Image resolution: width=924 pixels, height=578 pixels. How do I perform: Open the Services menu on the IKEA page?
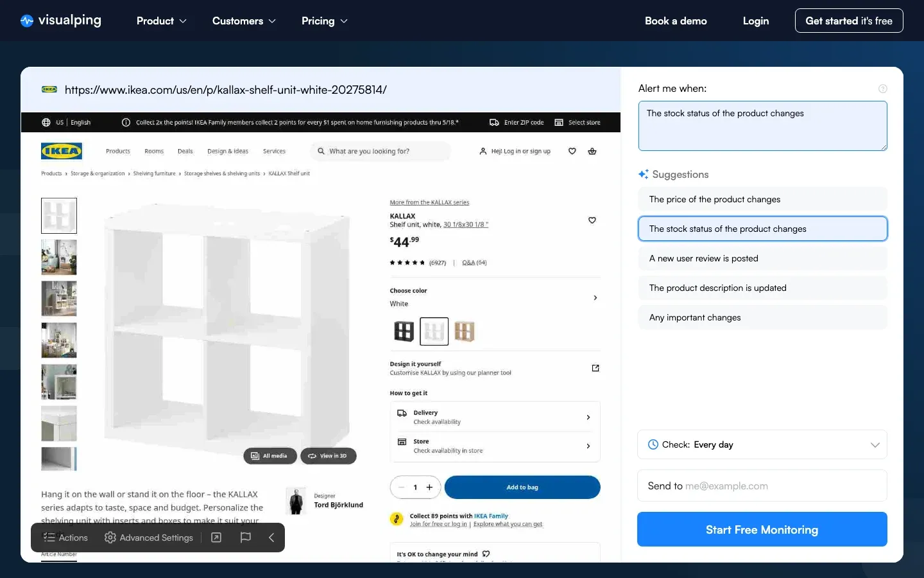coord(274,152)
